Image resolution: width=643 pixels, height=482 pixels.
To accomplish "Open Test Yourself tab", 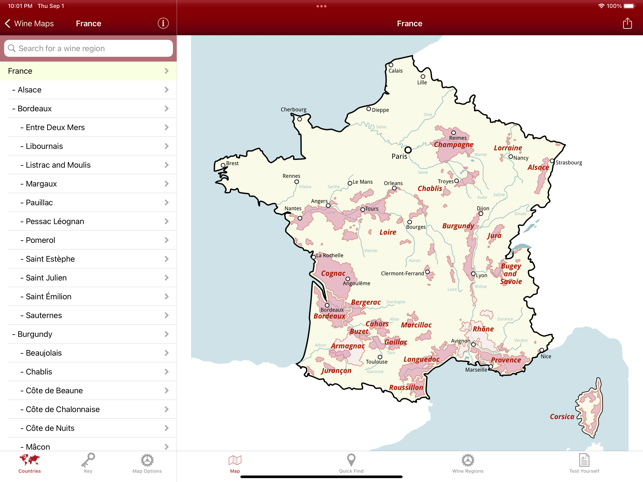I will 584,462.
